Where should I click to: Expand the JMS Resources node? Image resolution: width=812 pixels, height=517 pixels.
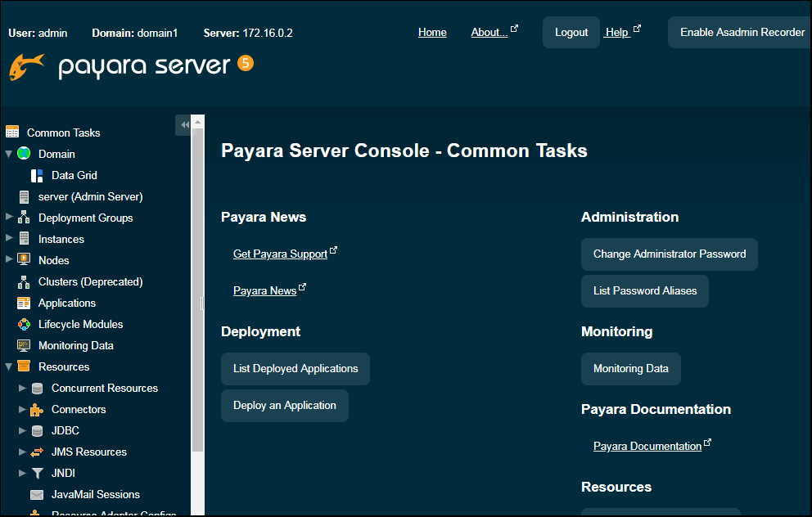[22, 452]
